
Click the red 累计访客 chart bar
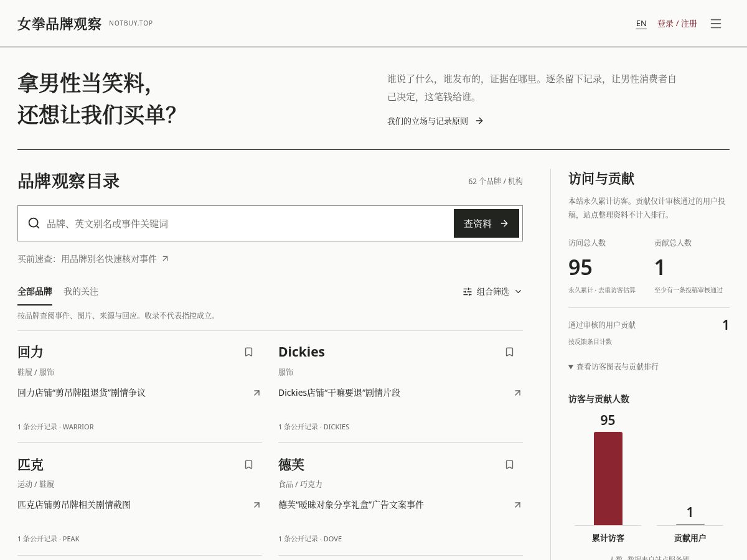[x=608, y=478]
